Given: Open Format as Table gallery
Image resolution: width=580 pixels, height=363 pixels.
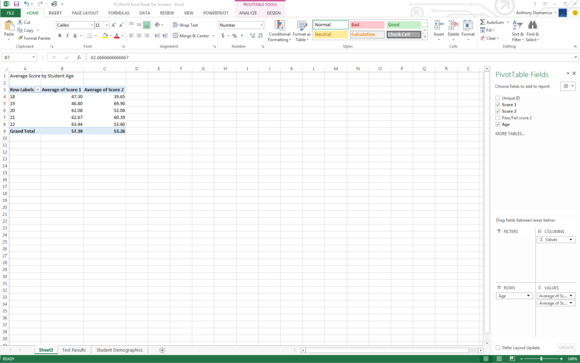Looking at the screenshot, I should point(302,31).
